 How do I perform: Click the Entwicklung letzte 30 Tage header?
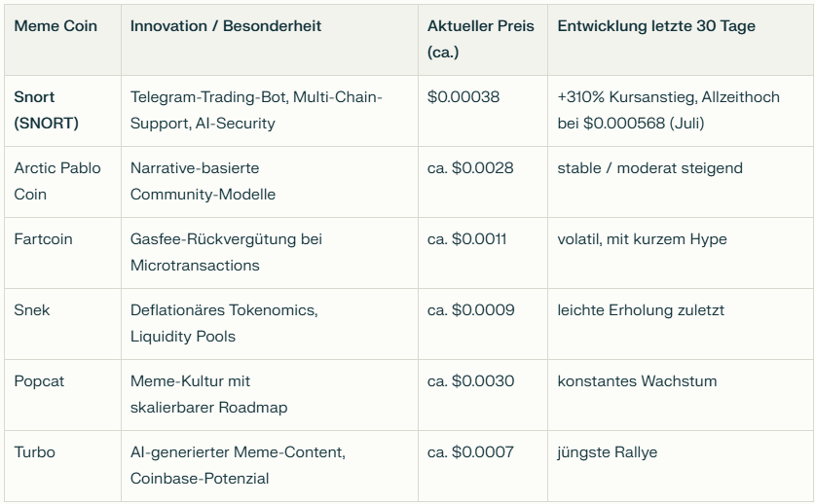point(655,26)
